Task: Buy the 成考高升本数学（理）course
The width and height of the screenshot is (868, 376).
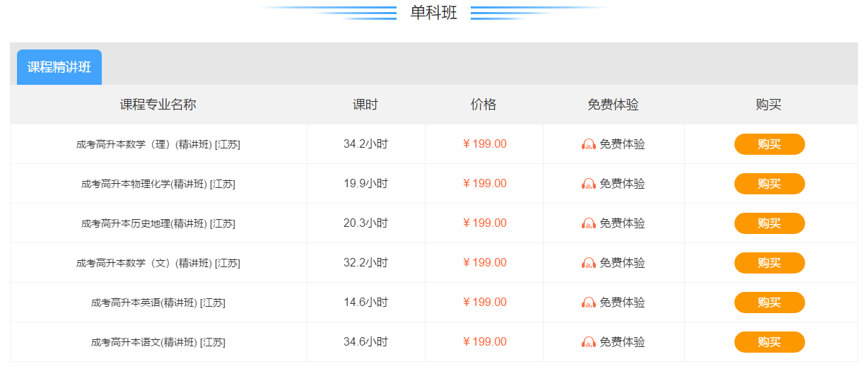Action: (x=769, y=144)
